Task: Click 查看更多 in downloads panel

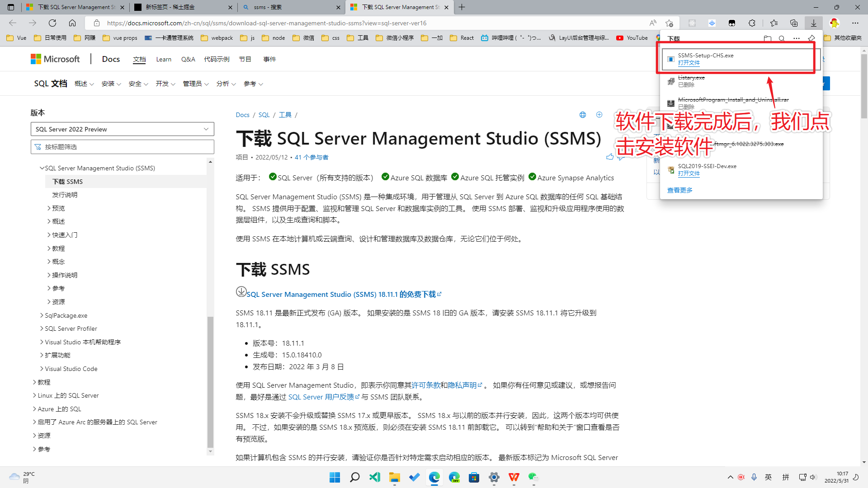Action: (x=679, y=190)
